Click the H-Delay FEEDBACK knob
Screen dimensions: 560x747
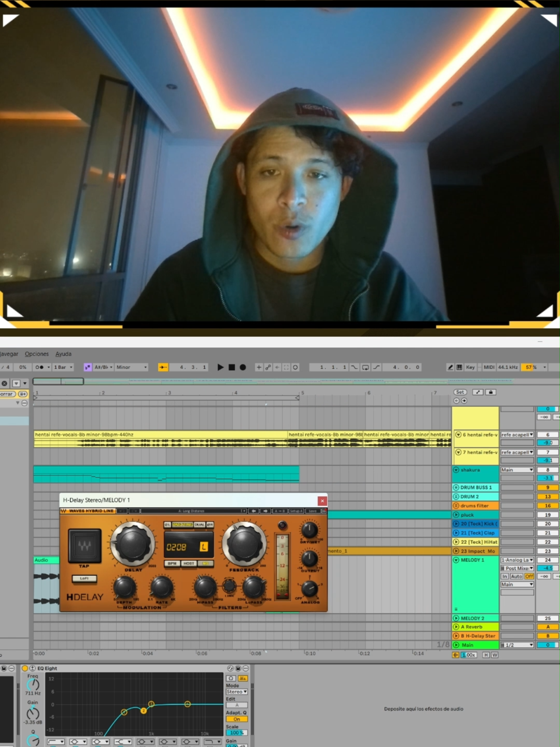pyautogui.click(x=244, y=544)
